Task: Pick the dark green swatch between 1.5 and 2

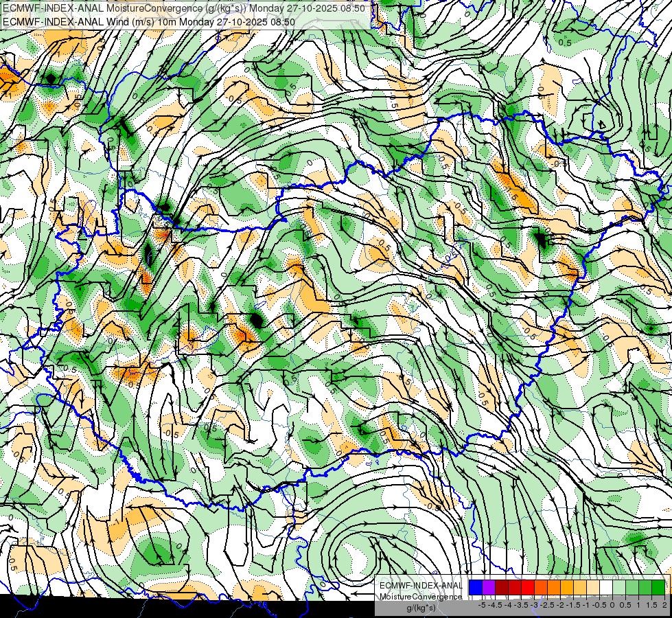Action: pos(658,588)
